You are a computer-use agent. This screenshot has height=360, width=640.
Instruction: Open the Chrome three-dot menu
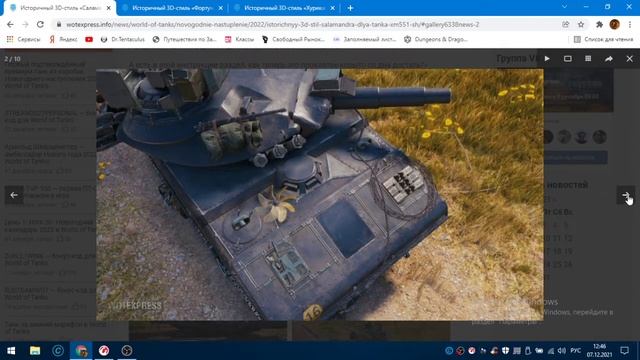[630, 24]
